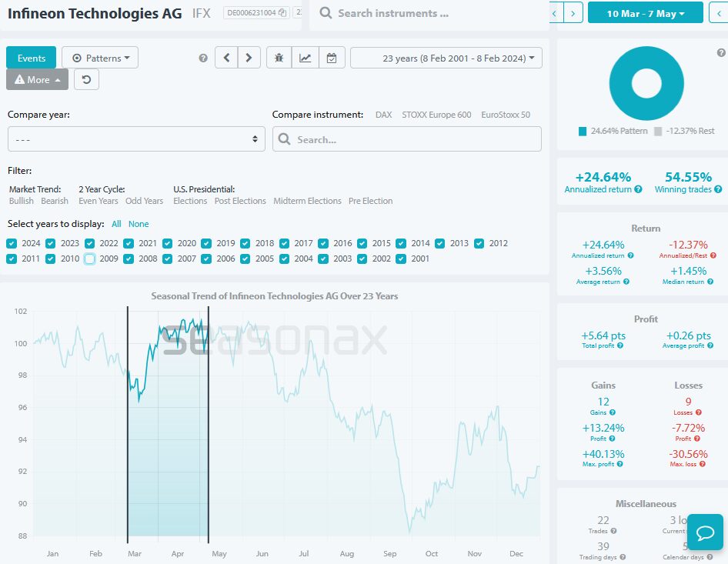
Task: Filter by Bullish market trend
Action: pos(22,201)
